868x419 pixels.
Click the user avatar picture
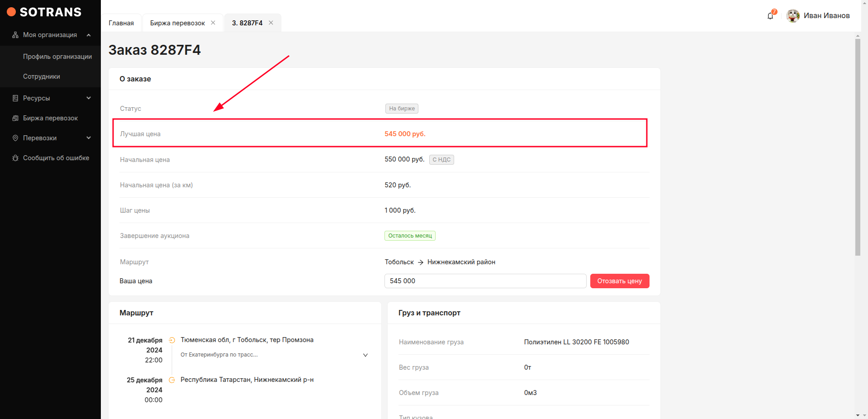point(792,16)
